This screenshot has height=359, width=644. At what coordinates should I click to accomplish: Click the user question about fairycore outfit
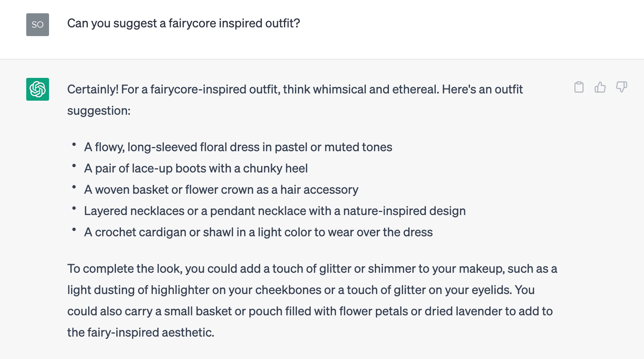tap(184, 23)
